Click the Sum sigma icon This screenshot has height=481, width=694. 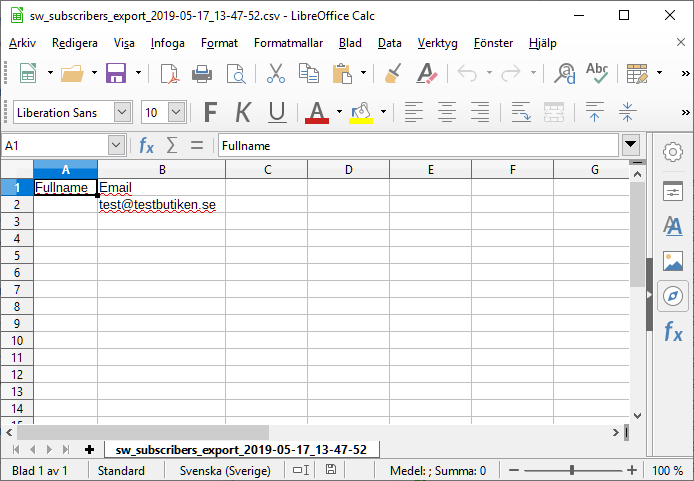click(x=172, y=145)
